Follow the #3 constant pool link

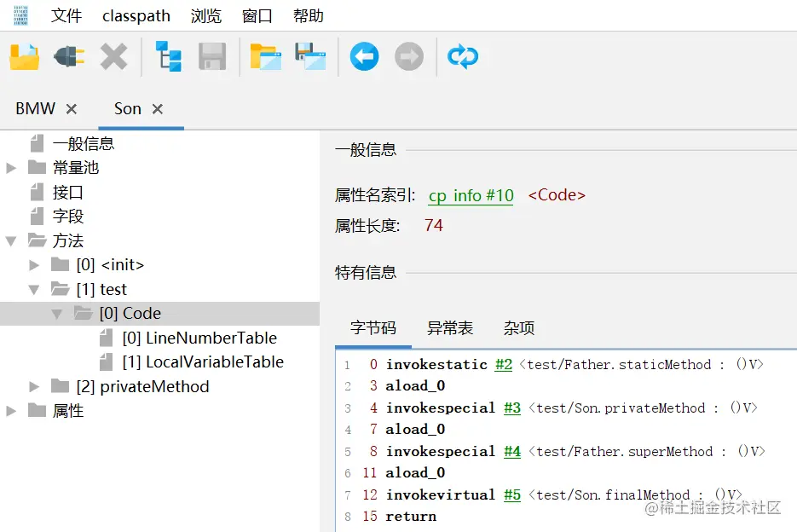[512, 408]
